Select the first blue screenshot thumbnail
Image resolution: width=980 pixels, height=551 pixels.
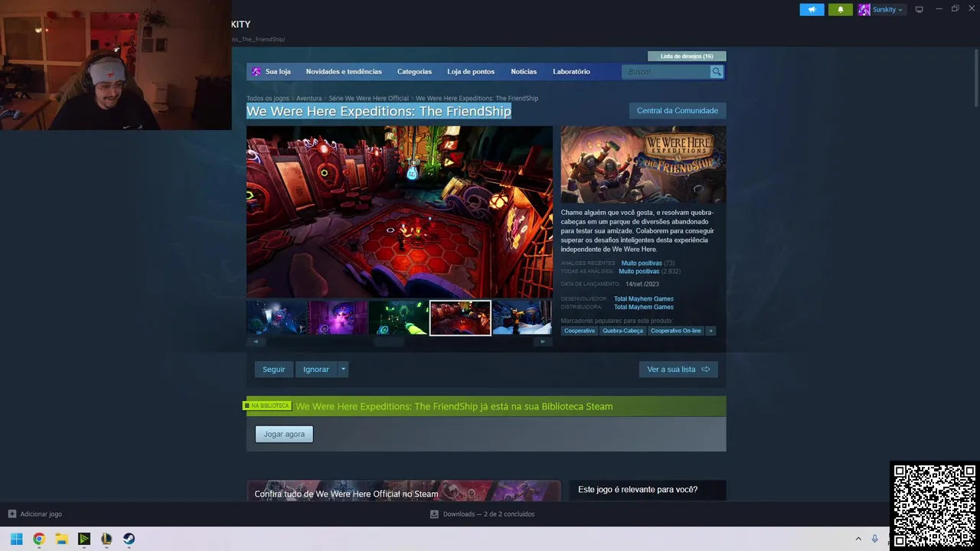click(276, 318)
